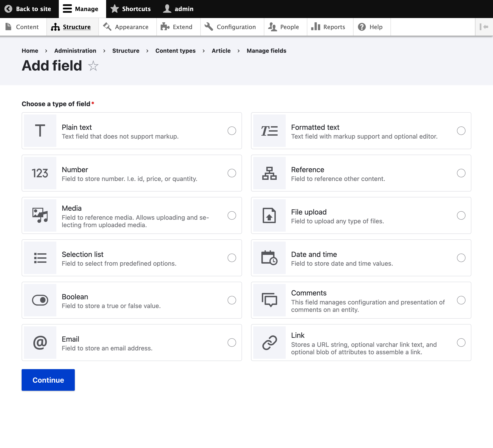Click the Continue button
The image size is (493, 448).
[48, 380]
